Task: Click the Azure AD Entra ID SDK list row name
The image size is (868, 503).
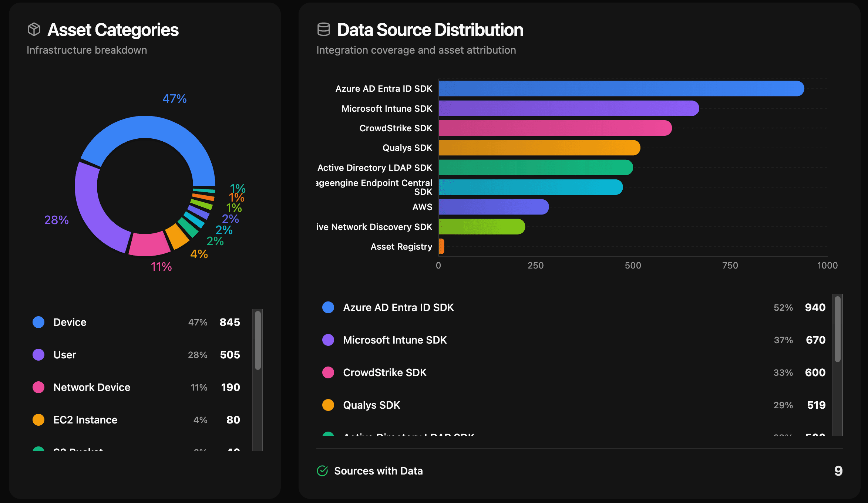Action: tap(398, 307)
